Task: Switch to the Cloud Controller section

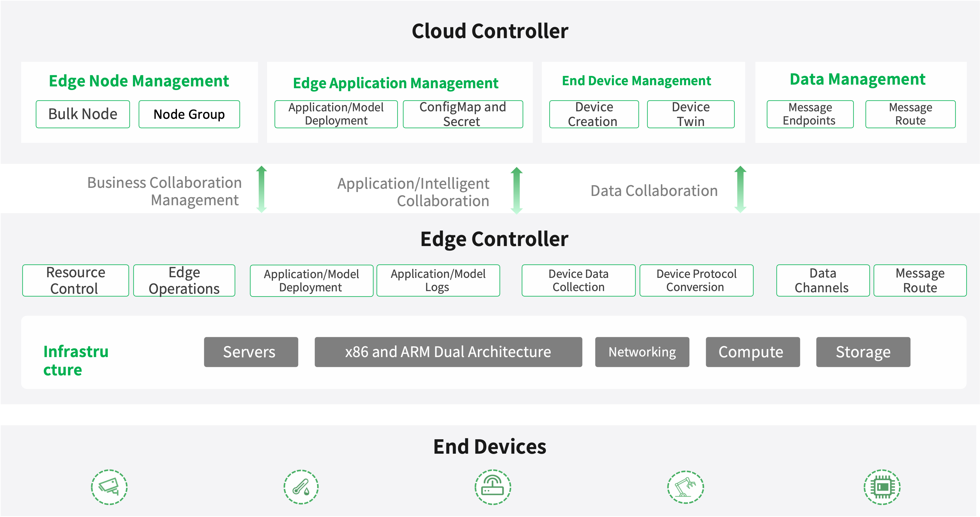Action: tap(490, 30)
